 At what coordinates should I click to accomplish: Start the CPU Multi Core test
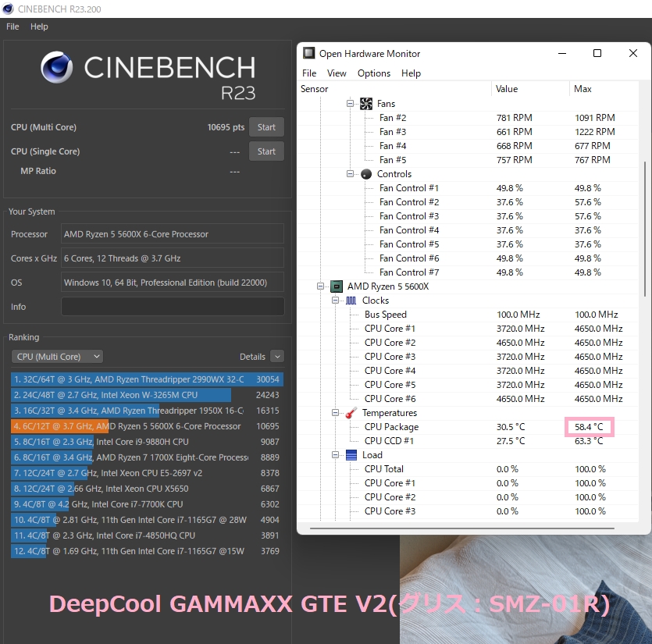pyautogui.click(x=266, y=127)
